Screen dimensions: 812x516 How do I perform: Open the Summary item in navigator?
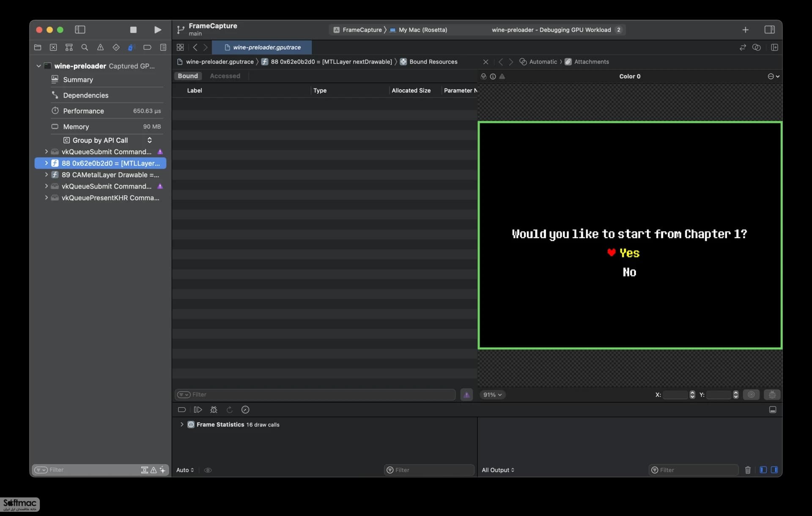[x=78, y=79]
